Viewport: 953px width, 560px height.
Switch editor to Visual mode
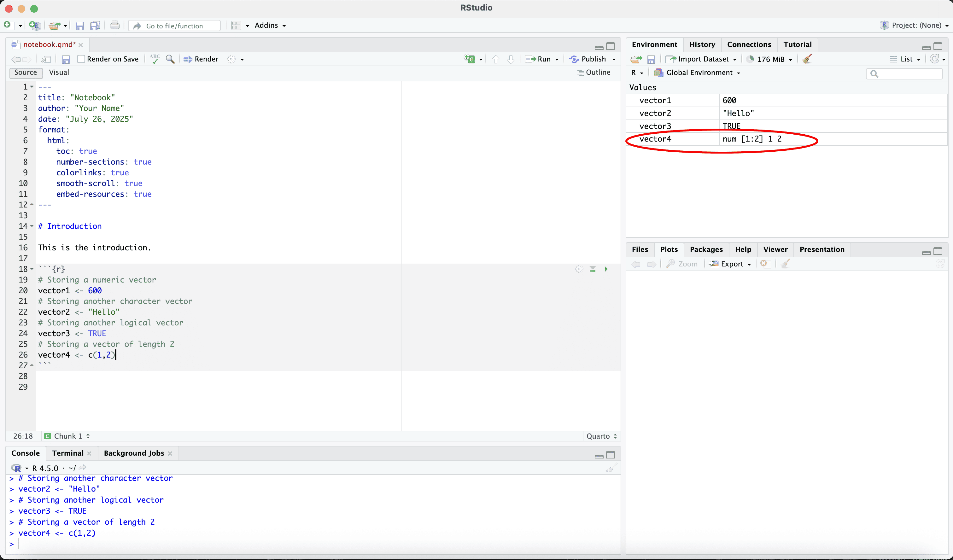point(59,72)
